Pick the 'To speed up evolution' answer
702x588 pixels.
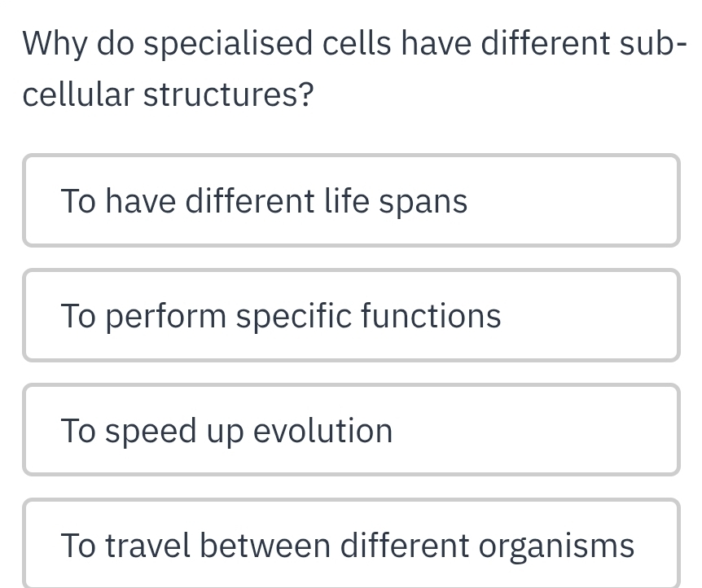click(x=352, y=429)
